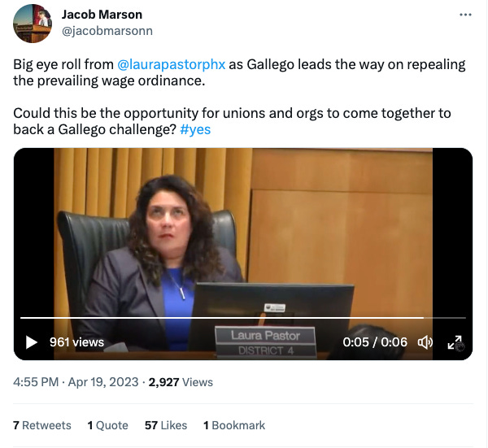Viewport: 488px width, 448px height.
Task: Open Jacob Marson display name
Action: click(x=102, y=15)
